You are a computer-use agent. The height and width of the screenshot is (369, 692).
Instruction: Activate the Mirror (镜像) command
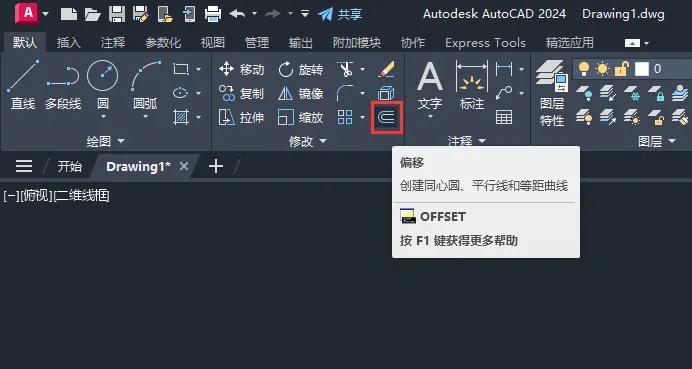click(x=301, y=93)
